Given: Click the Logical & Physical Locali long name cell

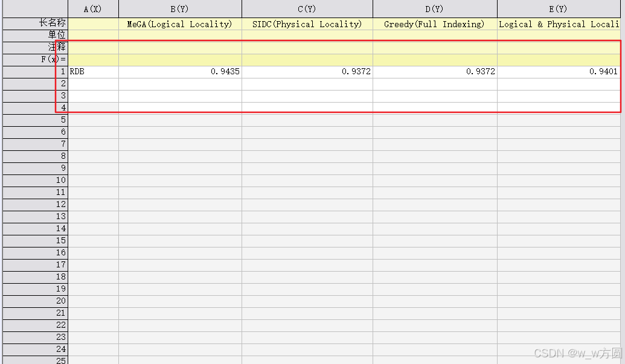Looking at the screenshot, I should 559,24.
